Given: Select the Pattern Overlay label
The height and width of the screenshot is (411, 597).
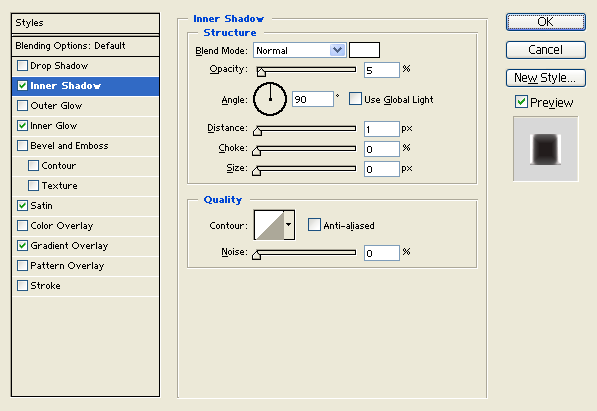Looking at the screenshot, I should click(67, 265).
